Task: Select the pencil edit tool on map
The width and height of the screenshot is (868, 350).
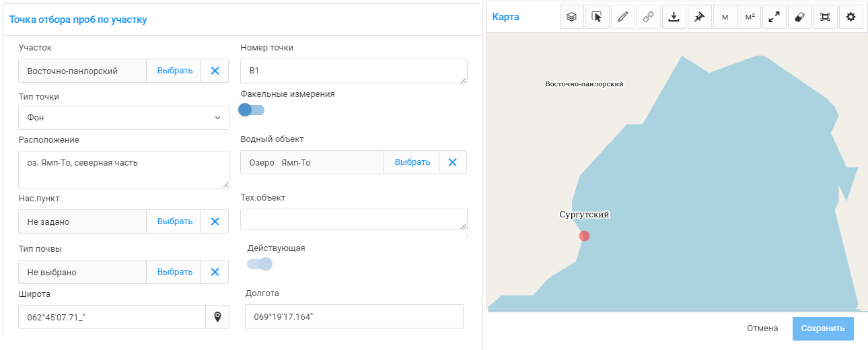Action: [x=622, y=17]
